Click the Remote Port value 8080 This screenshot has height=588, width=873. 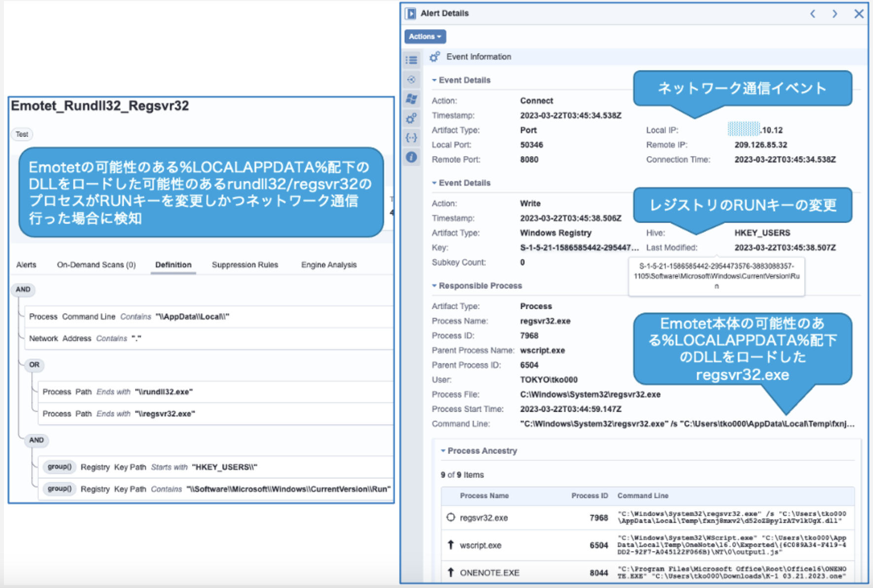point(529,160)
